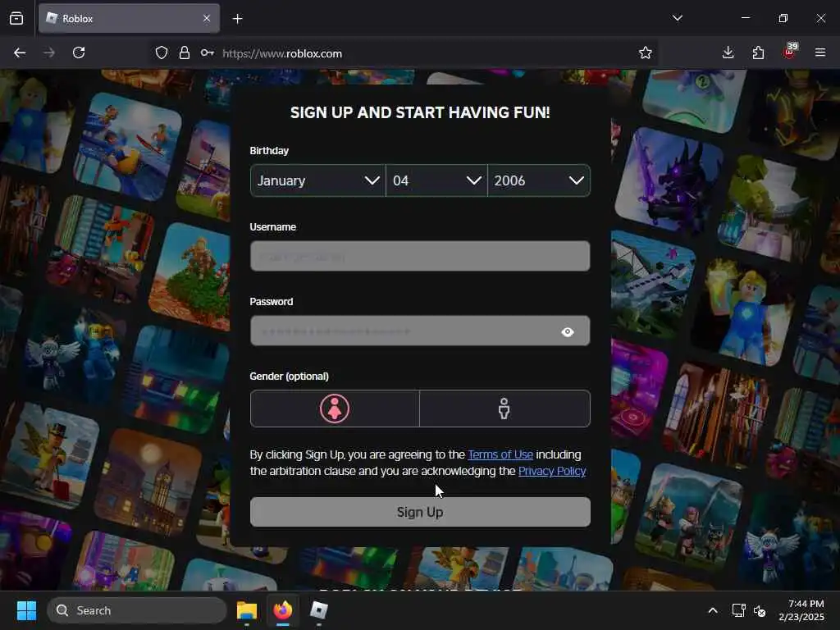Click the taskbar Search box
Viewport: 840px width, 630px height.
(x=137, y=610)
